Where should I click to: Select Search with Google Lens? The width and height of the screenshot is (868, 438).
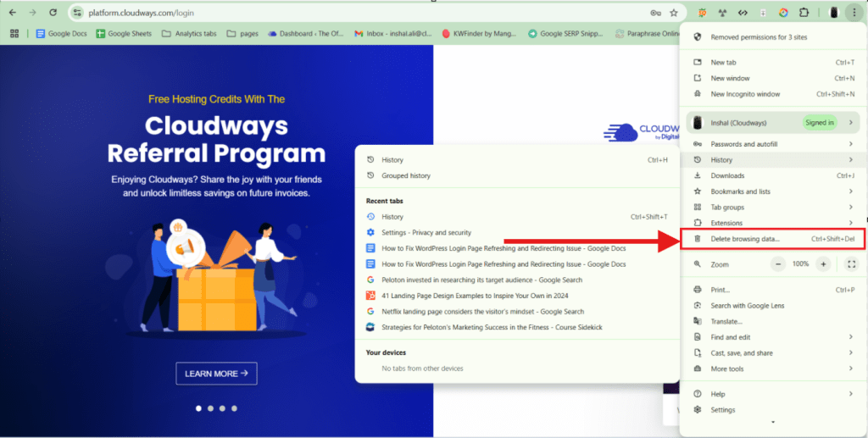773,306
